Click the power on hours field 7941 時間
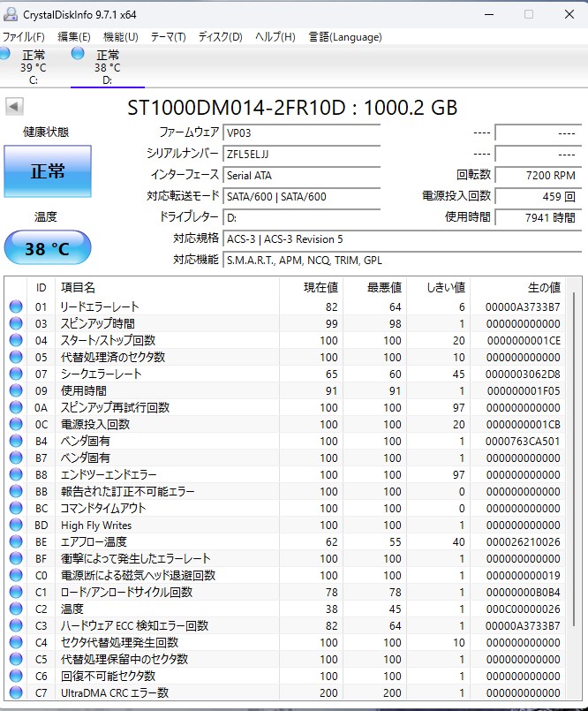 (x=538, y=217)
